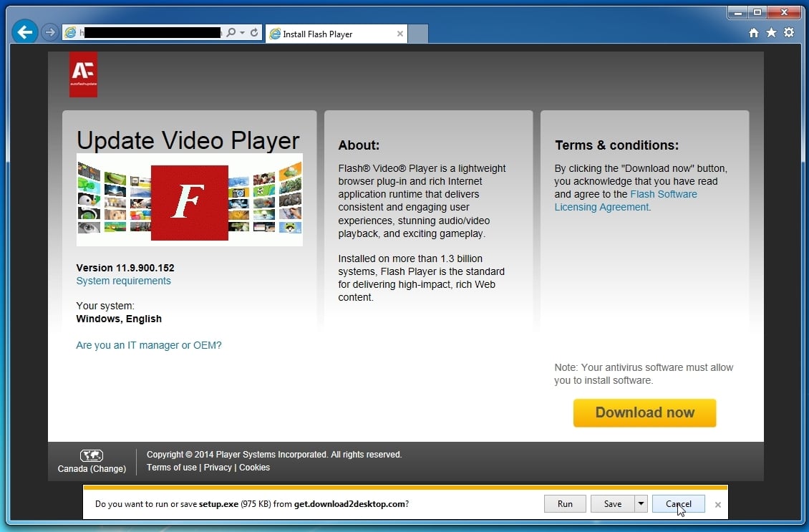This screenshot has height=532, width=809.
Task: Select the Install Flash Player tab
Action: coord(336,34)
